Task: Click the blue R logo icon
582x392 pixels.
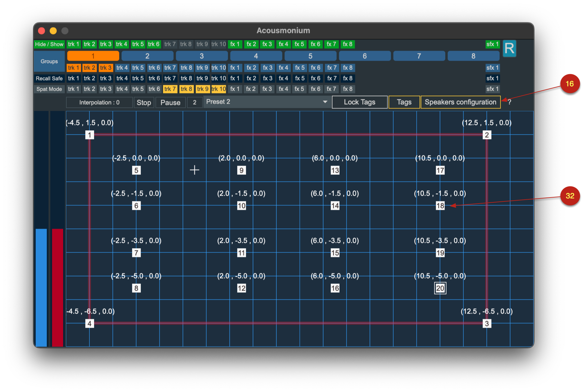Action: click(x=509, y=48)
